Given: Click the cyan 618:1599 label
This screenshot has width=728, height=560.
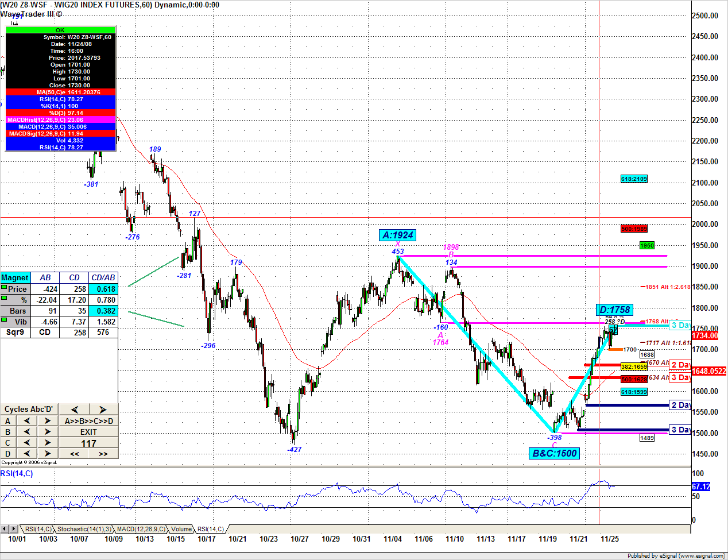Looking at the screenshot, I should [x=634, y=392].
